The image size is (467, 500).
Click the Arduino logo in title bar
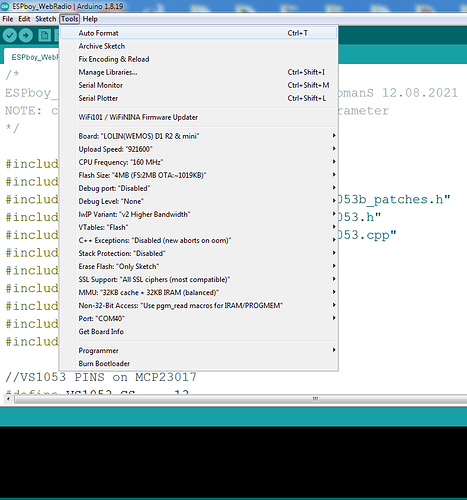pyautogui.click(x=5, y=6)
